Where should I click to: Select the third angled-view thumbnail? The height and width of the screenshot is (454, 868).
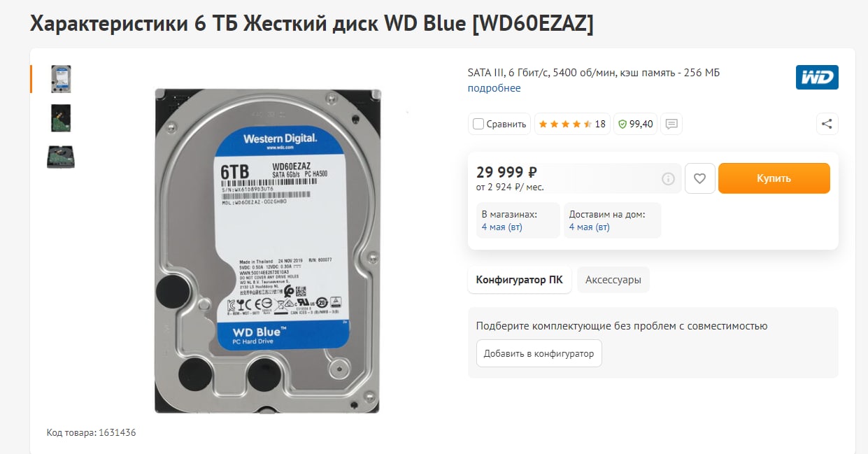(61, 157)
